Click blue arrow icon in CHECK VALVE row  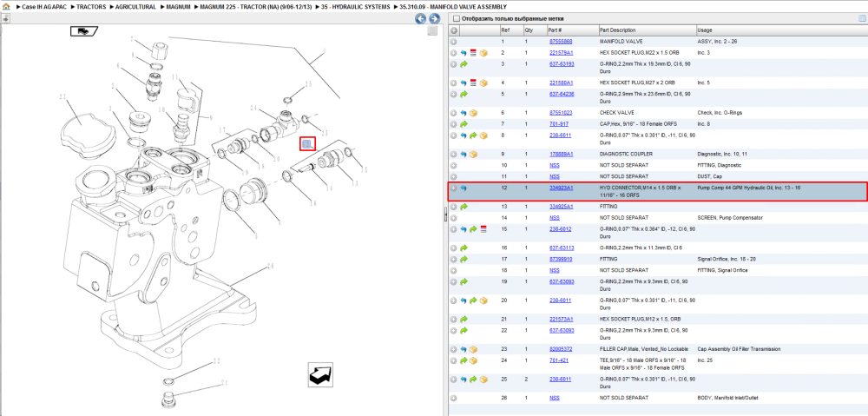pos(464,113)
